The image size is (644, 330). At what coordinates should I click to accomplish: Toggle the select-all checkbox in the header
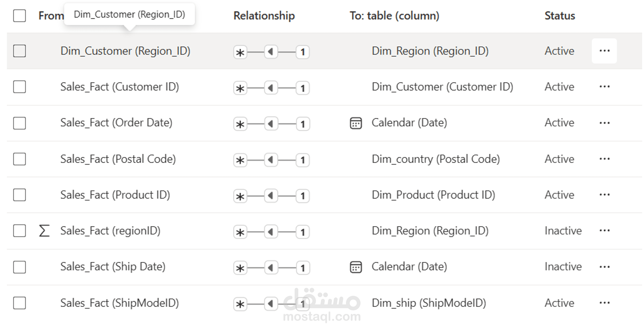(19, 16)
